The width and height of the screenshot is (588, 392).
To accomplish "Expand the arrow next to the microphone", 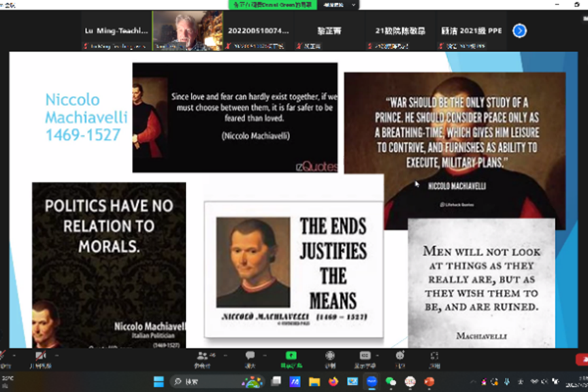I will tap(14, 355).
